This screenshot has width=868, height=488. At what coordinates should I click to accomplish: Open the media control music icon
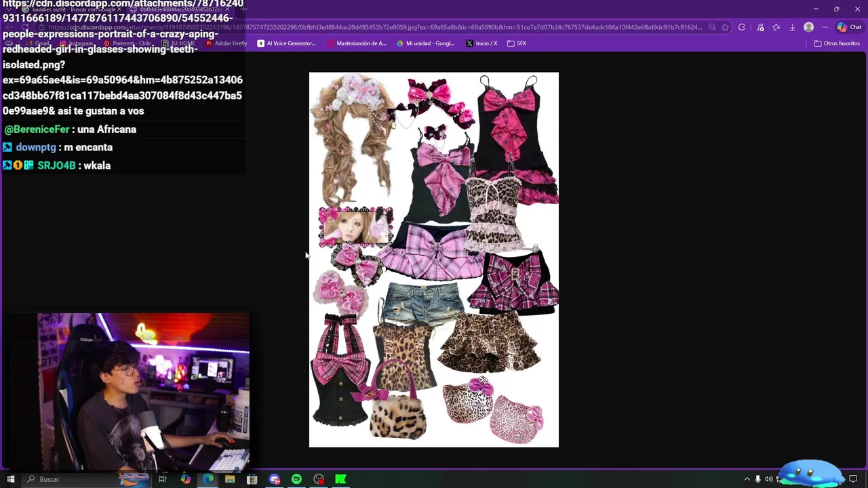760,27
